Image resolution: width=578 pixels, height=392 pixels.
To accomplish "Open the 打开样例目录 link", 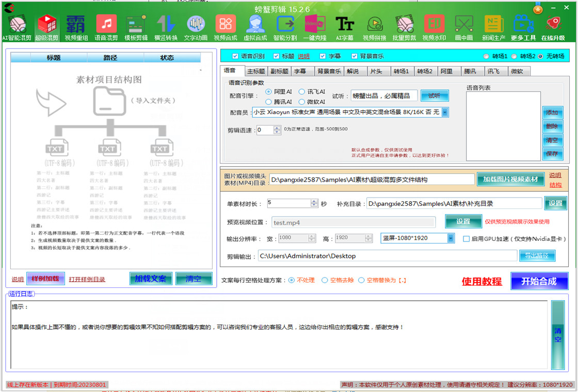I will point(87,280).
